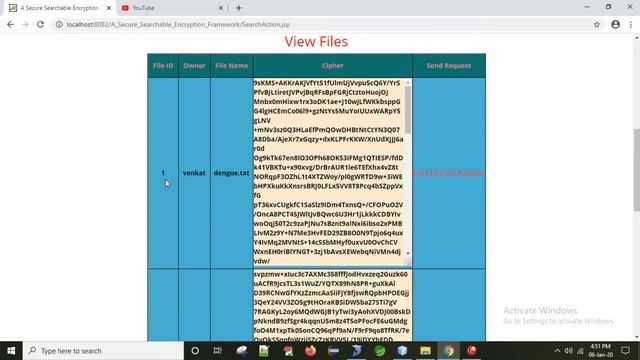Close the YouTube tab
This screenshot has width=640, height=360.
tap(221, 8)
